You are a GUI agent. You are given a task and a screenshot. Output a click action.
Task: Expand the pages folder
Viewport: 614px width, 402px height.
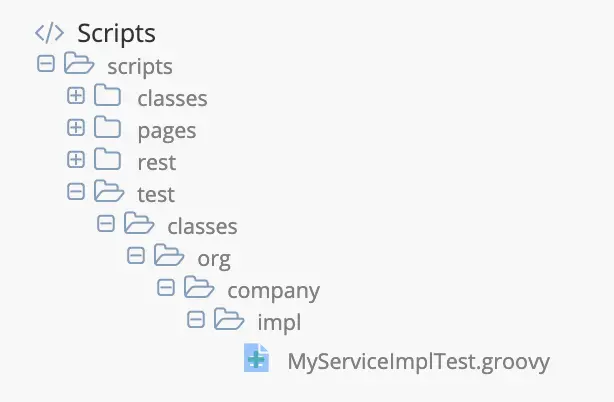76,128
